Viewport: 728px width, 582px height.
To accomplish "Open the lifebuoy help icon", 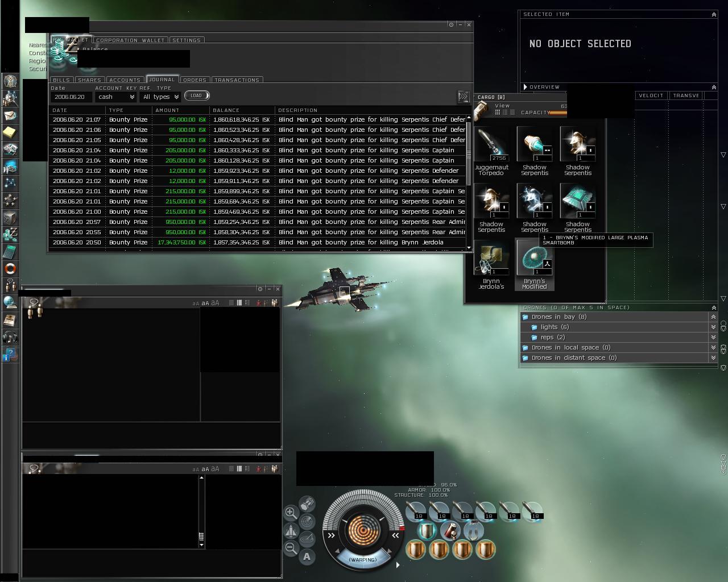I will click(x=10, y=269).
